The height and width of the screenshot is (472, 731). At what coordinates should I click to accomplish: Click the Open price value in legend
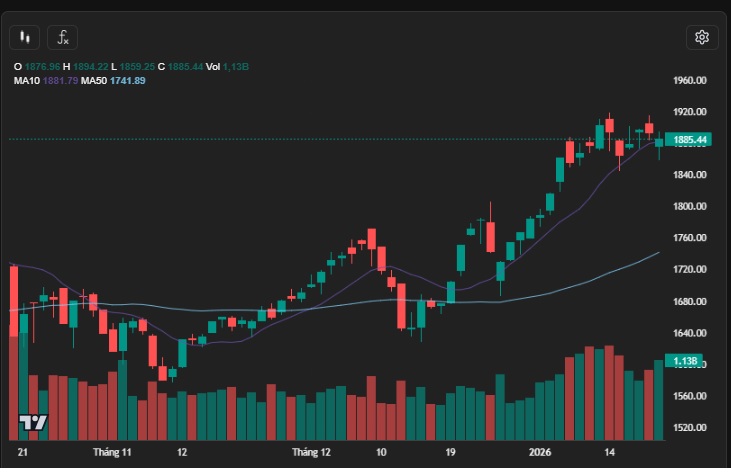pyautogui.click(x=42, y=66)
